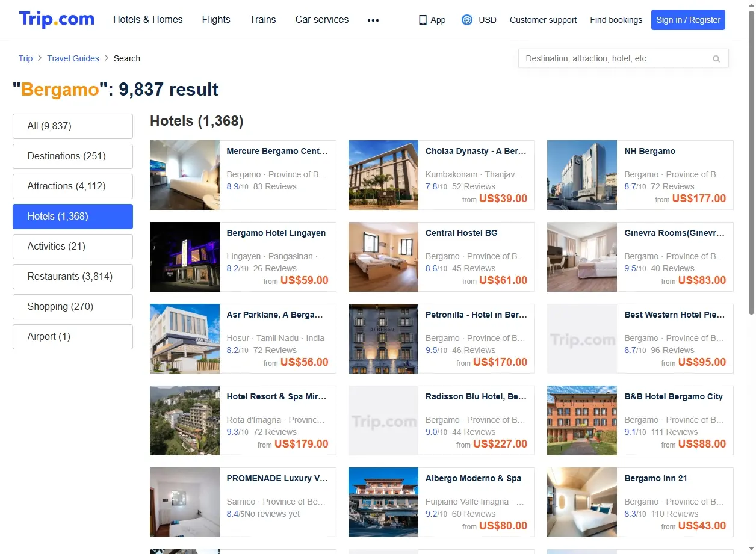Click Hotel Resort & Spa title

(x=276, y=397)
